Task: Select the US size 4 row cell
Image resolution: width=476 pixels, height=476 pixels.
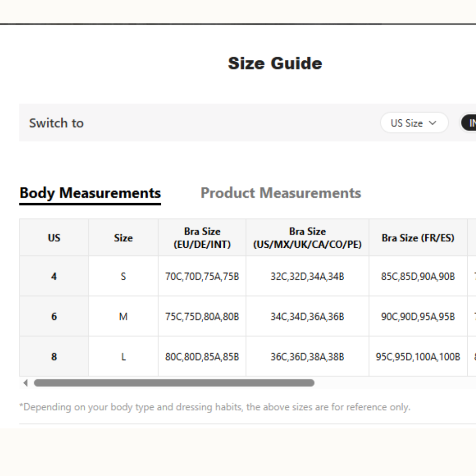Action: coord(54,277)
